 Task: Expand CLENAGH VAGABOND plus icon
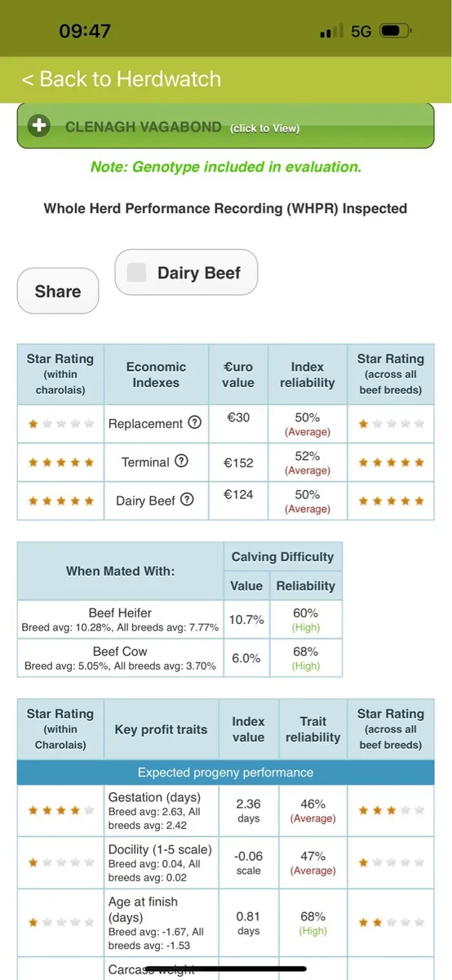coord(38,126)
